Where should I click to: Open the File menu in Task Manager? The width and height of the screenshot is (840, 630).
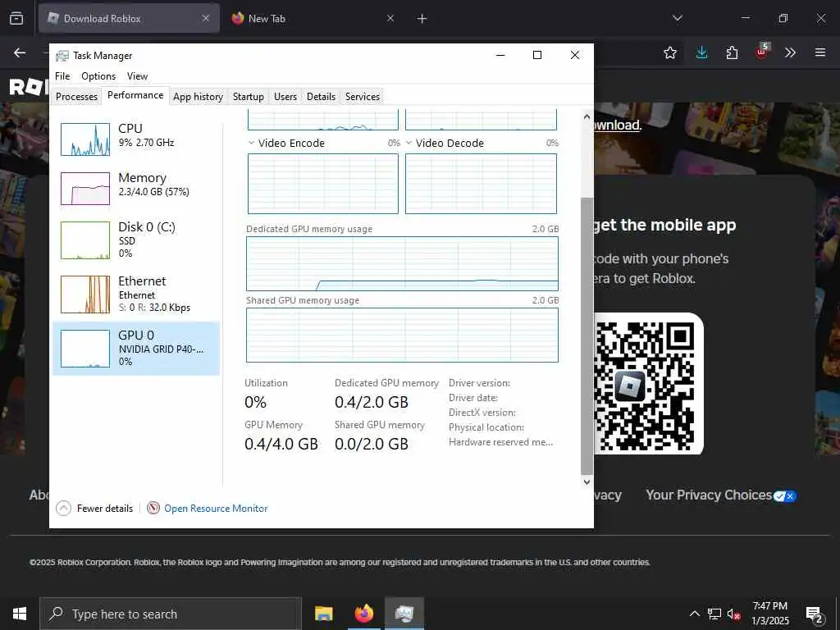click(x=62, y=76)
